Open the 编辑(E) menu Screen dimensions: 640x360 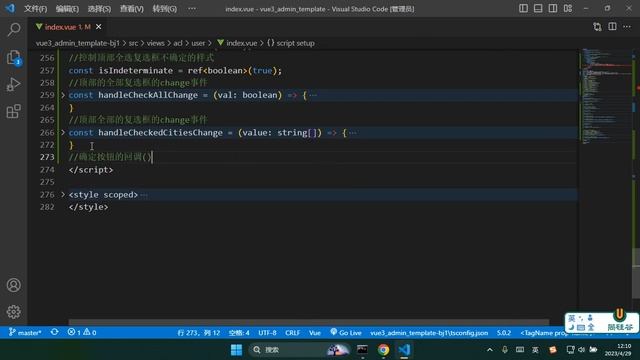coord(67,9)
